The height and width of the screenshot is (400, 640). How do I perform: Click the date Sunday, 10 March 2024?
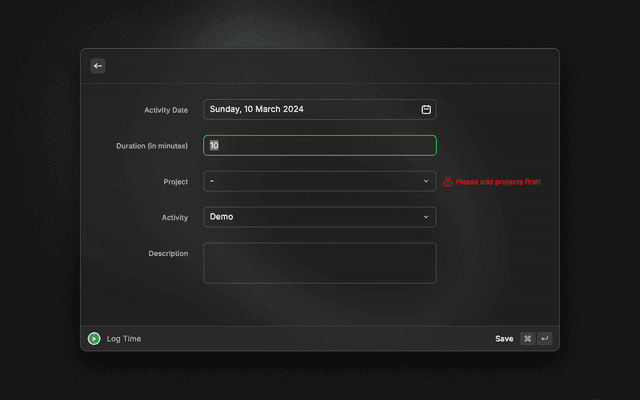[x=257, y=109]
